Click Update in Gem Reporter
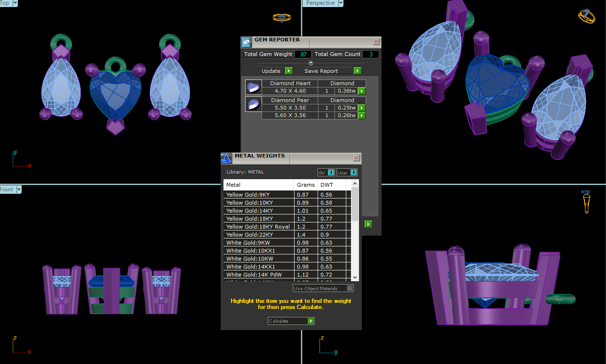Screen dimensions: 606x364 277,71
